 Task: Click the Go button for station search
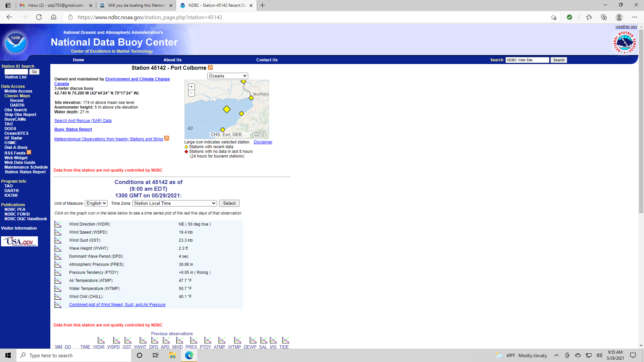[x=34, y=72]
